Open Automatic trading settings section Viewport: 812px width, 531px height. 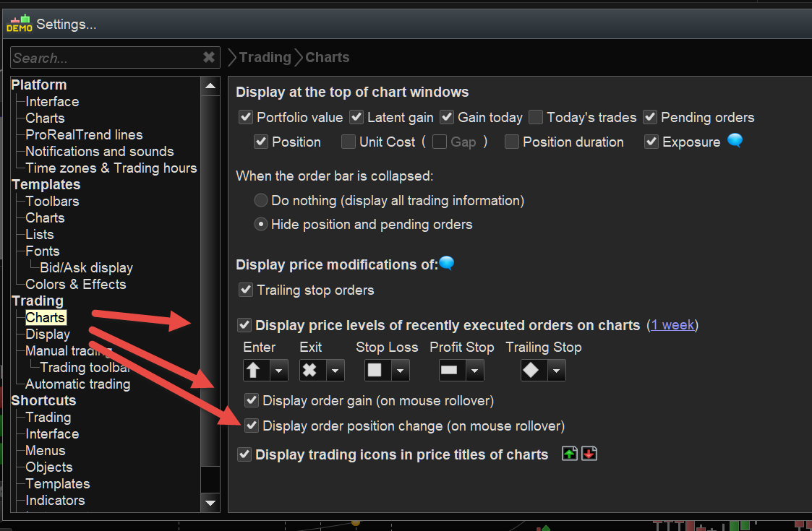pyautogui.click(x=77, y=384)
